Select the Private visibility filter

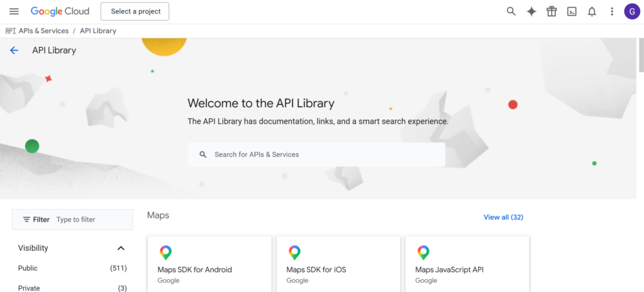[29, 288]
